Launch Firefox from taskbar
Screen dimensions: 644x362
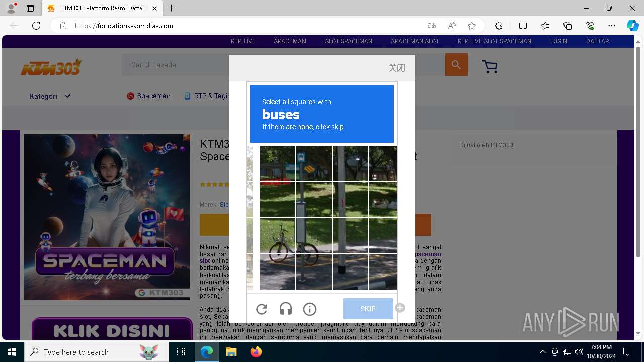256,352
